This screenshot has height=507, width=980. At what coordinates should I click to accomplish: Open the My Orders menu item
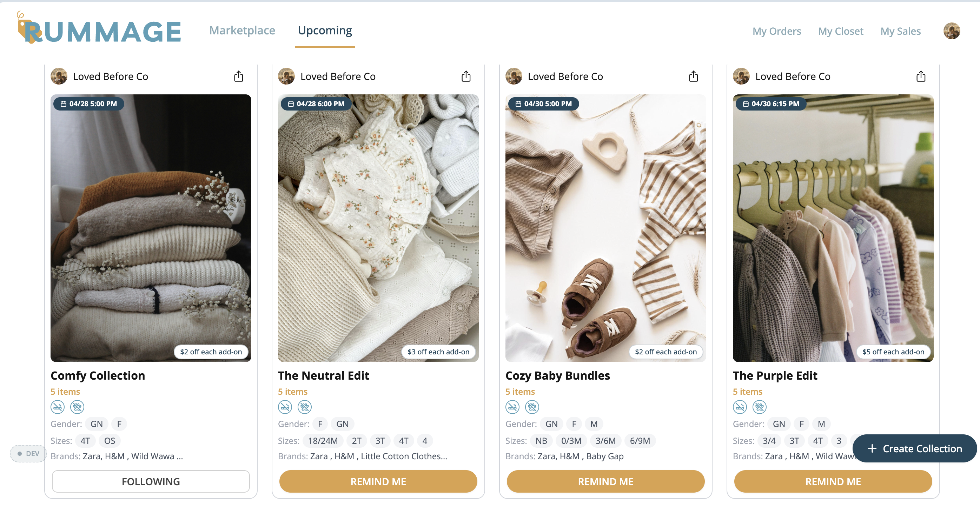pos(776,31)
